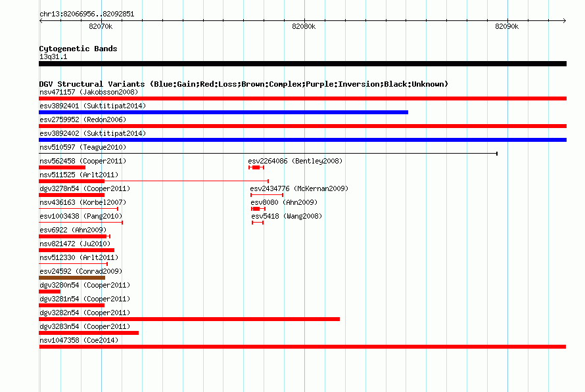Select the esv2264086 (Bentley2008) label
585x392 pixels.
tap(295, 161)
